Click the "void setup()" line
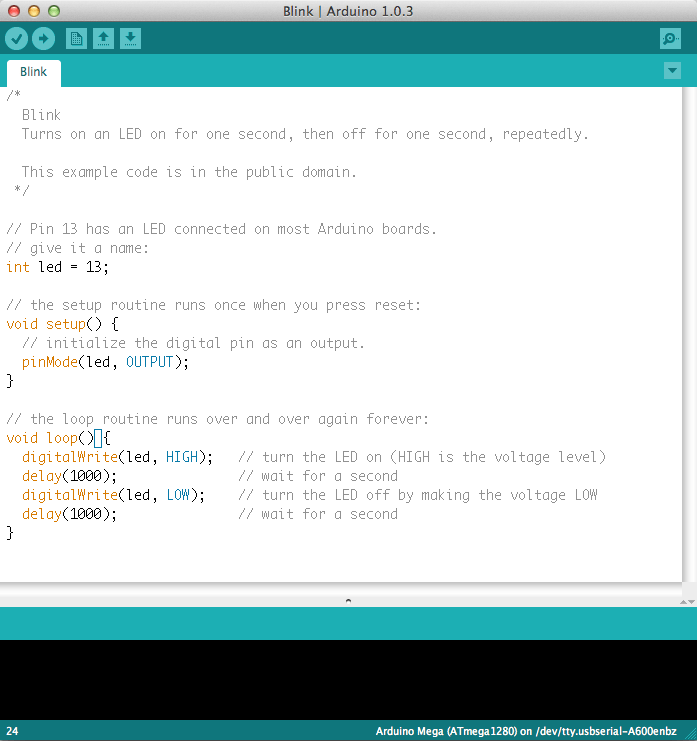The width and height of the screenshot is (697, 741). click(x=62, y=324)
